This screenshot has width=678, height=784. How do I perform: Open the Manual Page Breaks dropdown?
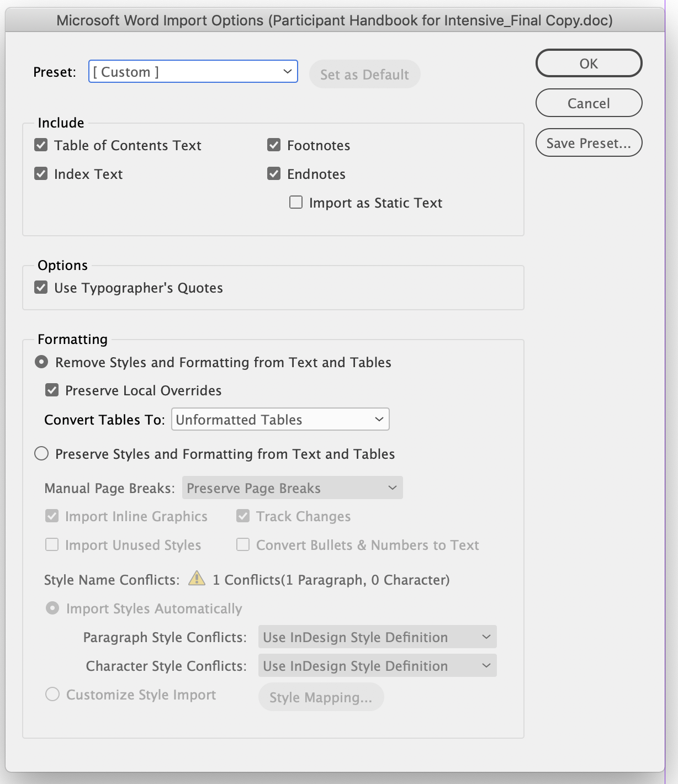click(292, 488)
